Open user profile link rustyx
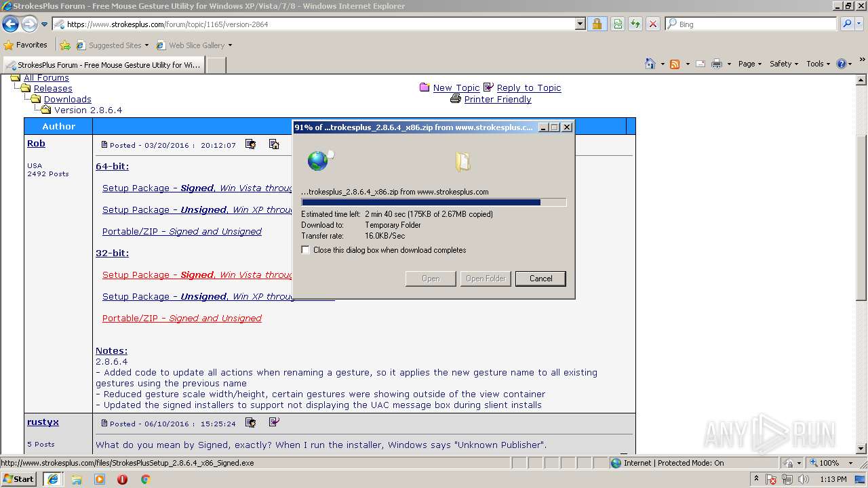The image size is (868, 488). click(x=43, y=422)
